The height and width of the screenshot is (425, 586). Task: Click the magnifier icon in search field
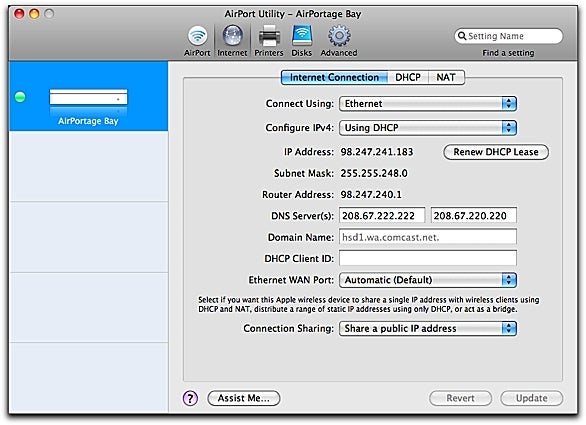point(462,36)
